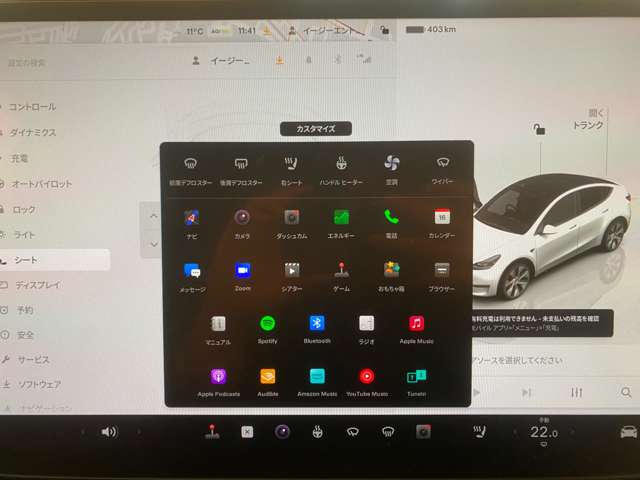This screenshot has width=640, height=480.
Task: Open camera icon in the bottom bar
Action: pyautogui.click(x=282, y=431)
